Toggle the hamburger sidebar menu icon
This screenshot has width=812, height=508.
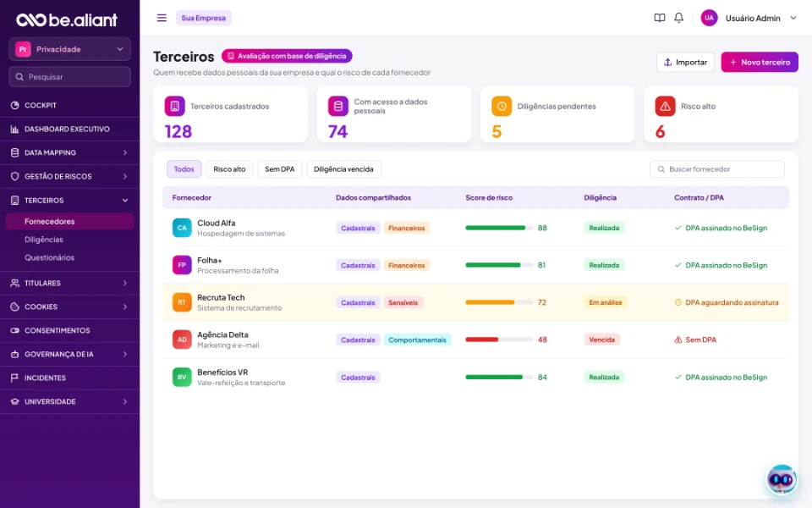pyautogui.click(x=162, y=18)
